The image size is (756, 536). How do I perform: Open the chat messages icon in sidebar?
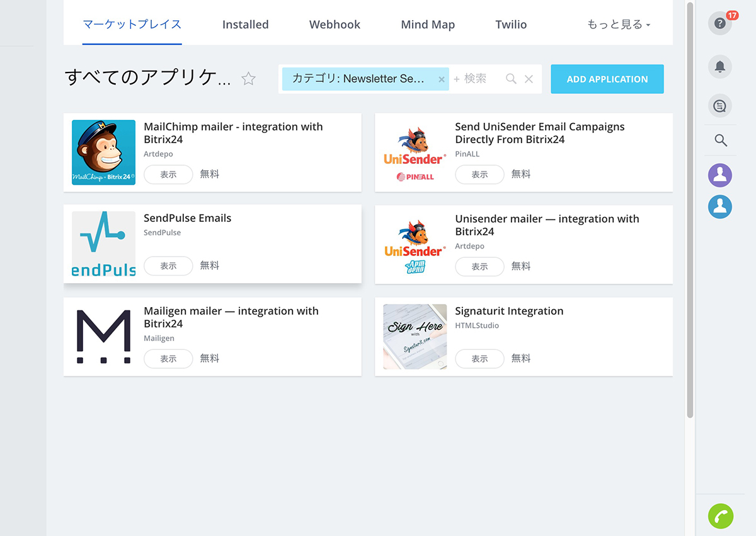[x=720, y=106]
